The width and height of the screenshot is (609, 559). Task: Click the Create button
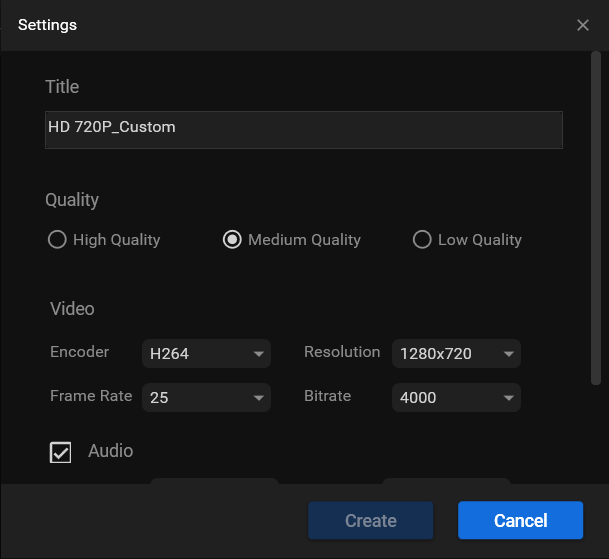click(x=371, y=520)
